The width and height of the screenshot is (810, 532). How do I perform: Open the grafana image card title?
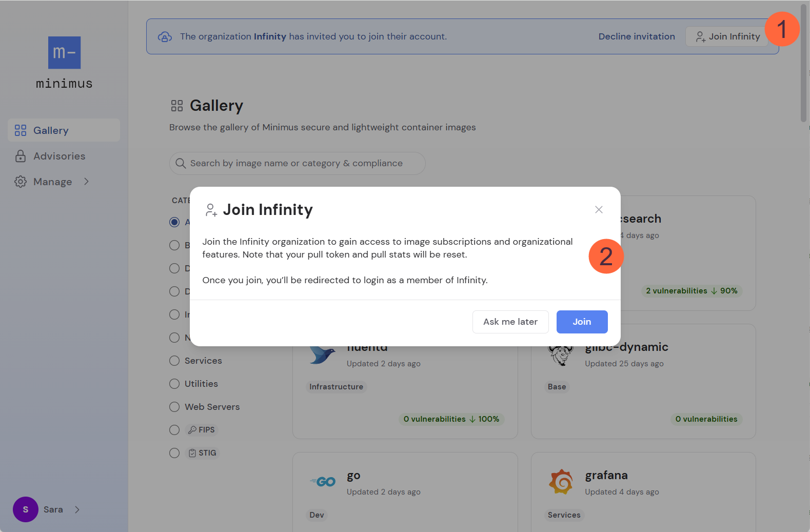click(606, 475)
